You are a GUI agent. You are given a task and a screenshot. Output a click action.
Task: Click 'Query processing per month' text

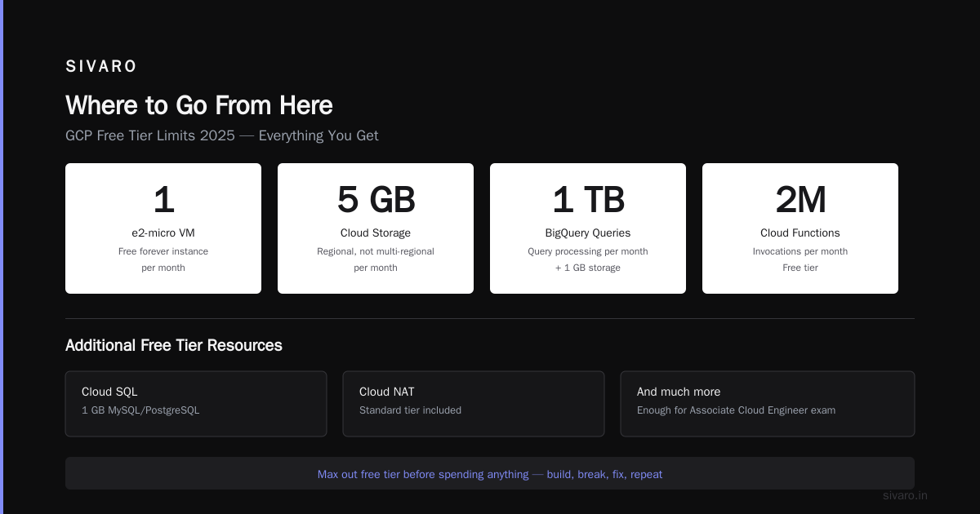coord(588,251)
